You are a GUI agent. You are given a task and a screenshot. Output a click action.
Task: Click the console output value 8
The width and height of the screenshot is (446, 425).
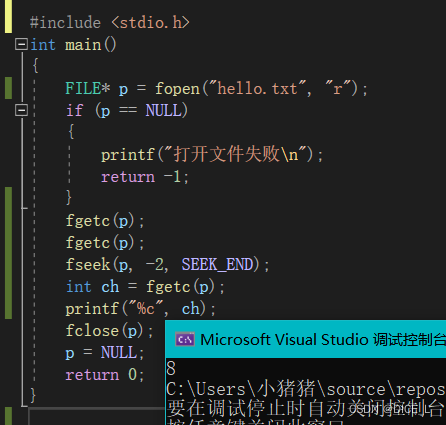(x=171, y=368)
